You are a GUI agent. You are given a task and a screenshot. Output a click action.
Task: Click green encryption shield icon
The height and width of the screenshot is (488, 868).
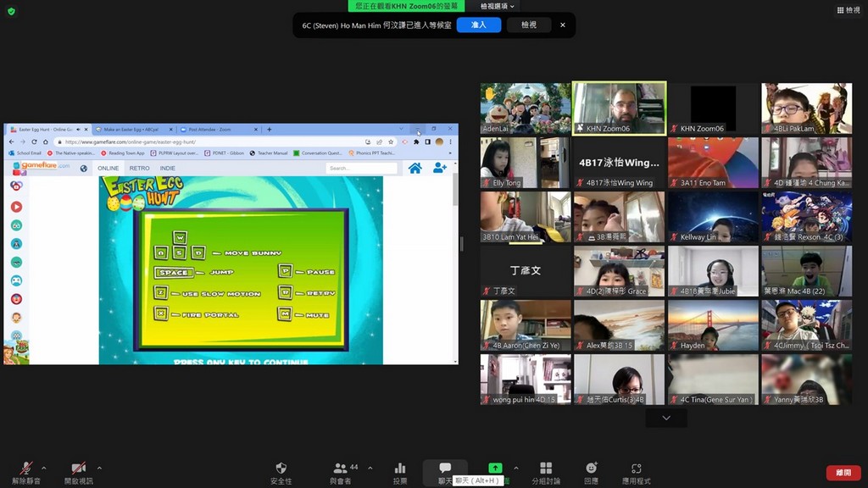click(x=11, y=11)
